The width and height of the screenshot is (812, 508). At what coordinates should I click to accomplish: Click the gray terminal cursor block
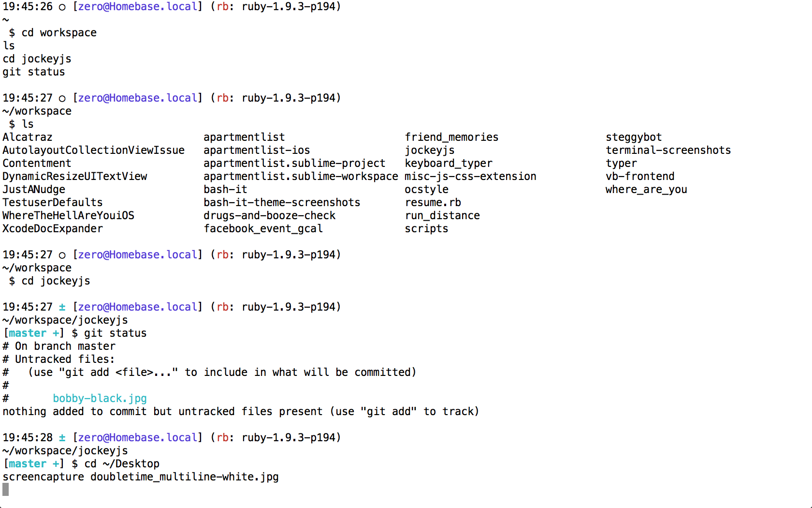6,490
